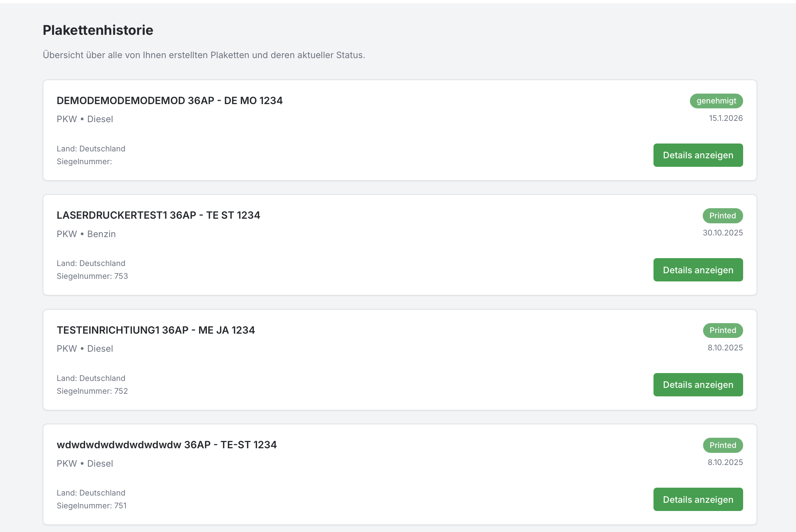This screenshot has height=532, width=796.
Task: Open details for wdwdwdwdwdwdwdwdw entry
Action: (x=698, y=499)
